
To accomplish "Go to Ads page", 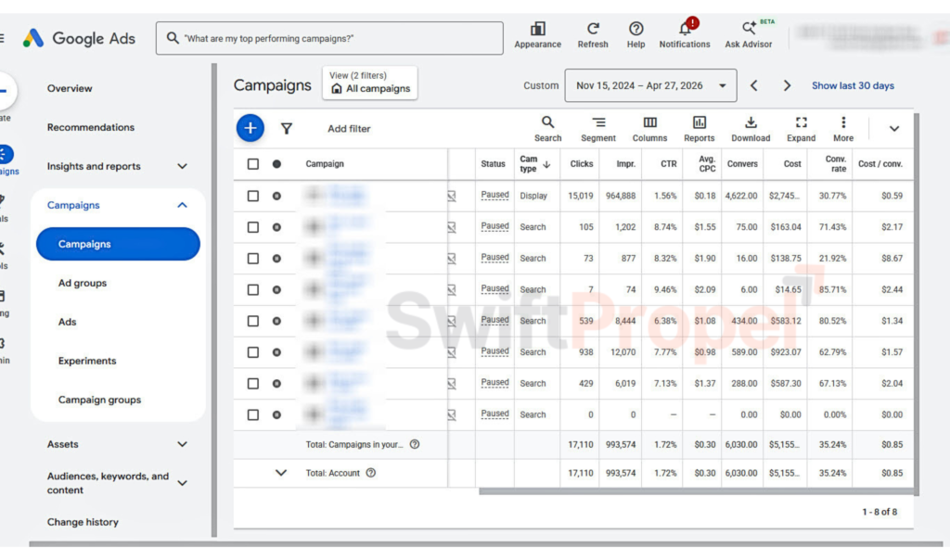I will click(x=67, y=322).
